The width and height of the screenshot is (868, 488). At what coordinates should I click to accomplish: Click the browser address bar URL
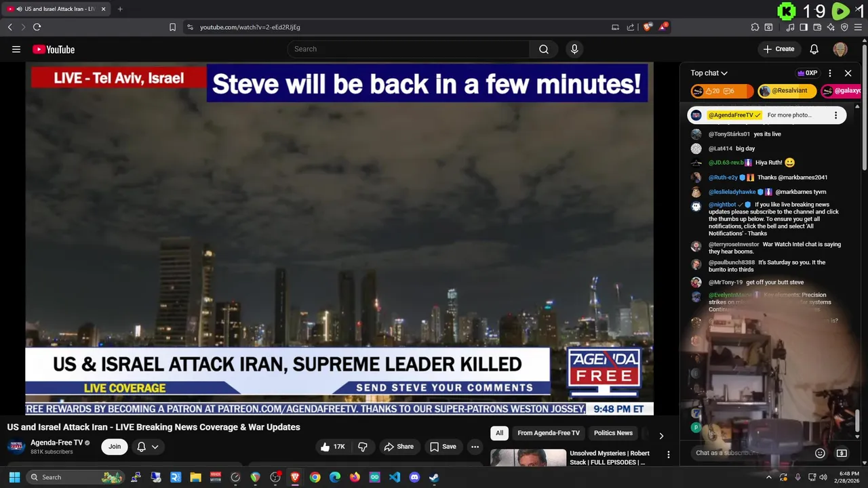250,27
